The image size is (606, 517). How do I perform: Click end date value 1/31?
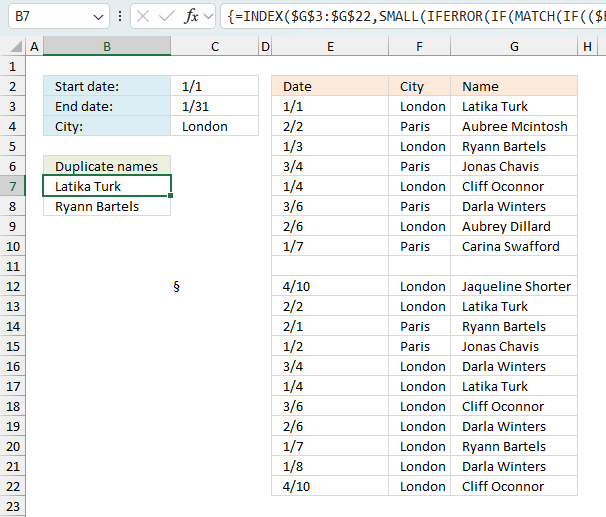pos(215,106)
